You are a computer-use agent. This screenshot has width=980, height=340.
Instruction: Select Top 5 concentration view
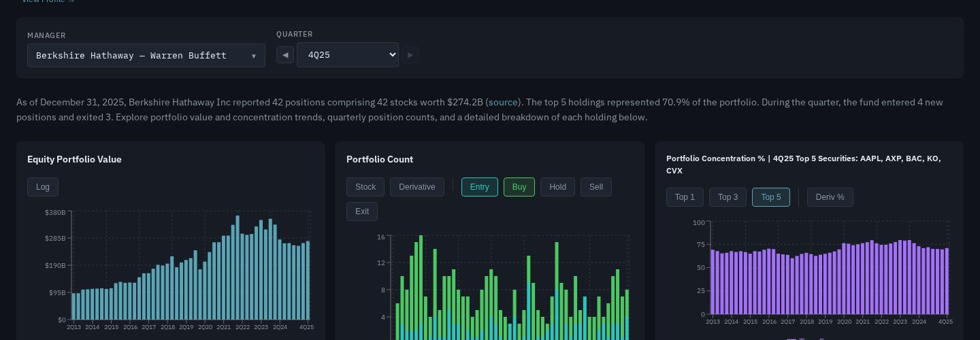coord(771,197)
